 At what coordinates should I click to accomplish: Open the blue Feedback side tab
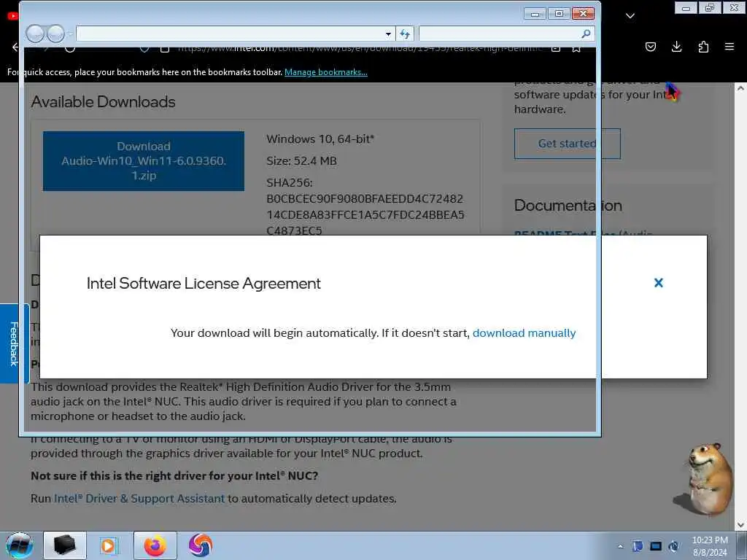pyautogui.click(x=14, y=343)
